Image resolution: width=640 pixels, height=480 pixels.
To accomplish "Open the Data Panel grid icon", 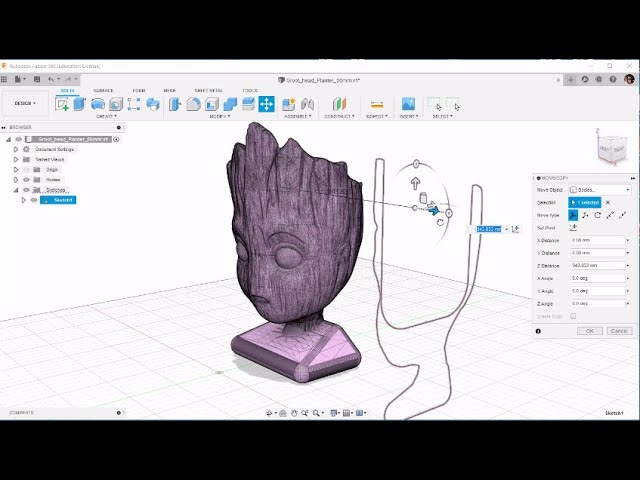I will [x=4, y=79].
